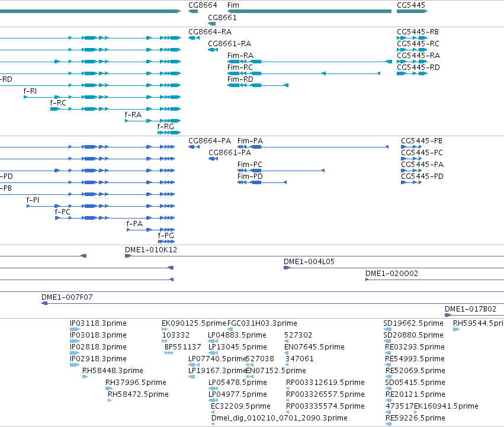Select FGC031H03.3prime EST label
504x427 pixels.
[x=262, y=323]
